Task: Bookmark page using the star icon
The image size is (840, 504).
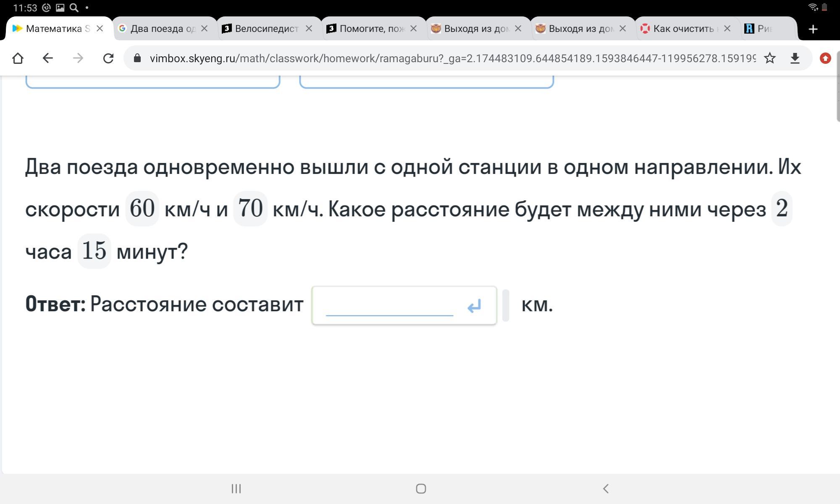Action: click(769, 58)
